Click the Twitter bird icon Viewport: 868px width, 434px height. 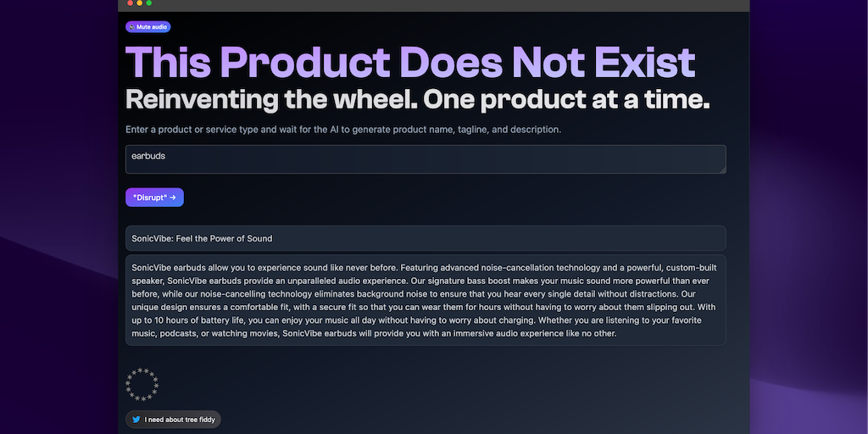click(x=136, y=420)
